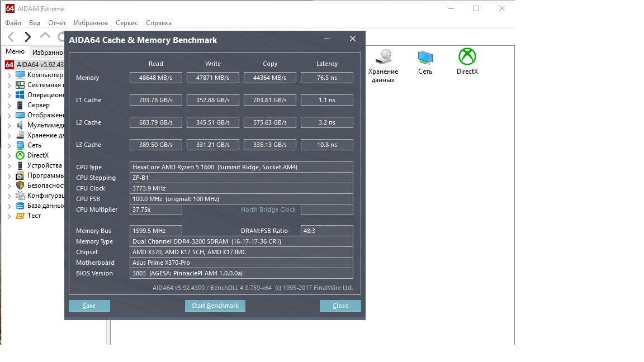Click the Устройства devices icon in tree
The image size is (644, 362).
pyautogui.click(x=20, y=165)
